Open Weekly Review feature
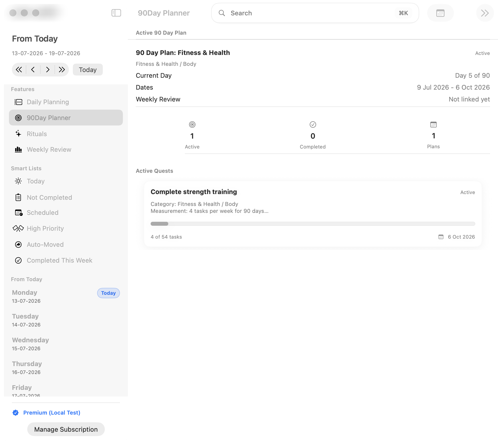 point(66,149)
